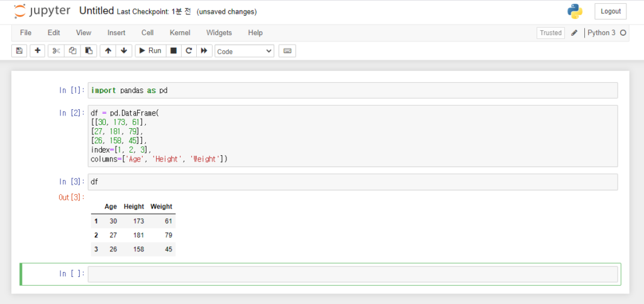644x304 pixels.
Task: Restart kernel and run all fast-forward icon
Action: (204, 51)
